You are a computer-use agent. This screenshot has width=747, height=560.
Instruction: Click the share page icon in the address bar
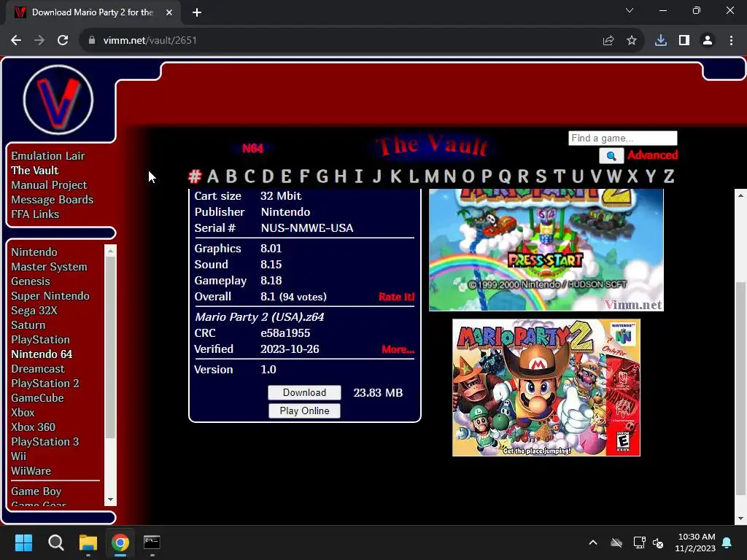[x=608, y=41]
